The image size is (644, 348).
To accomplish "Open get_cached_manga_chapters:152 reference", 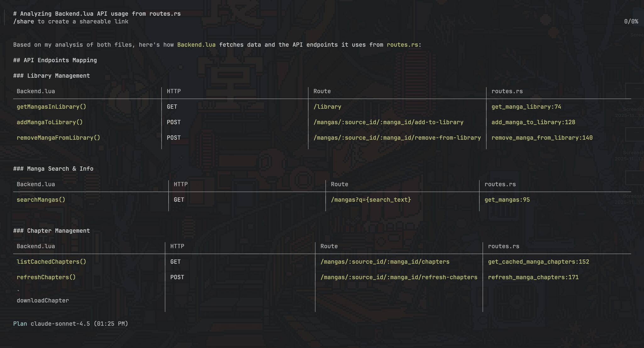I will (x=539, y=262).
